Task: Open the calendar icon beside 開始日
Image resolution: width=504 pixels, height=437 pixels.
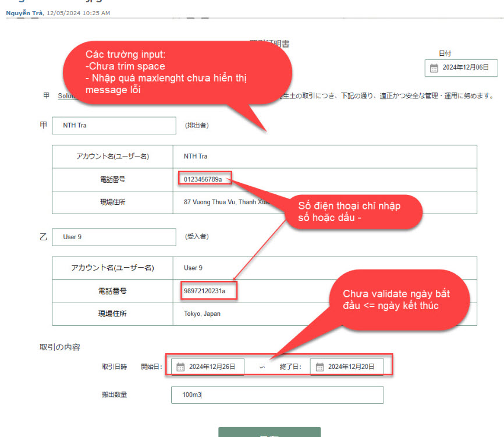Action: pyautogui.click(x=180, y=367)
